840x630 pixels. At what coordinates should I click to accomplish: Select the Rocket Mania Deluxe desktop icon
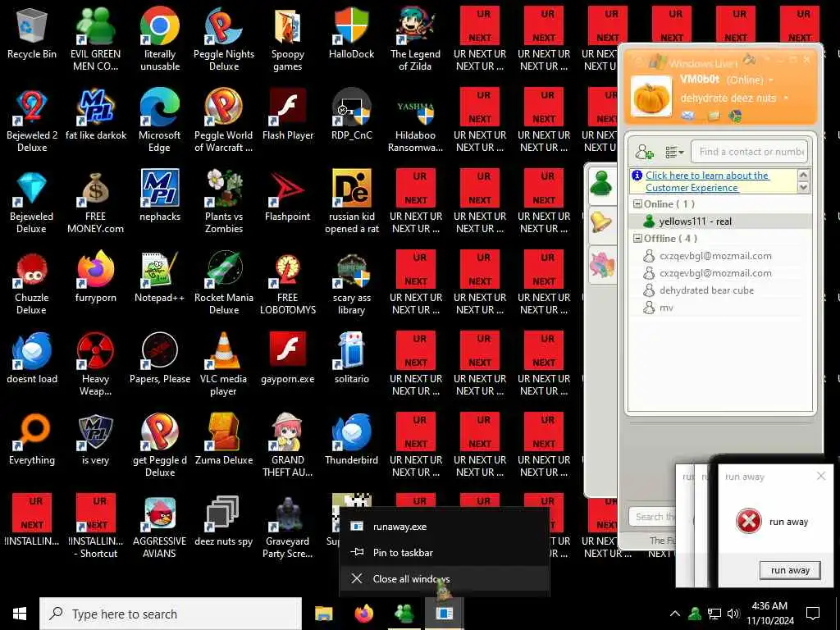tap(223, 283)
